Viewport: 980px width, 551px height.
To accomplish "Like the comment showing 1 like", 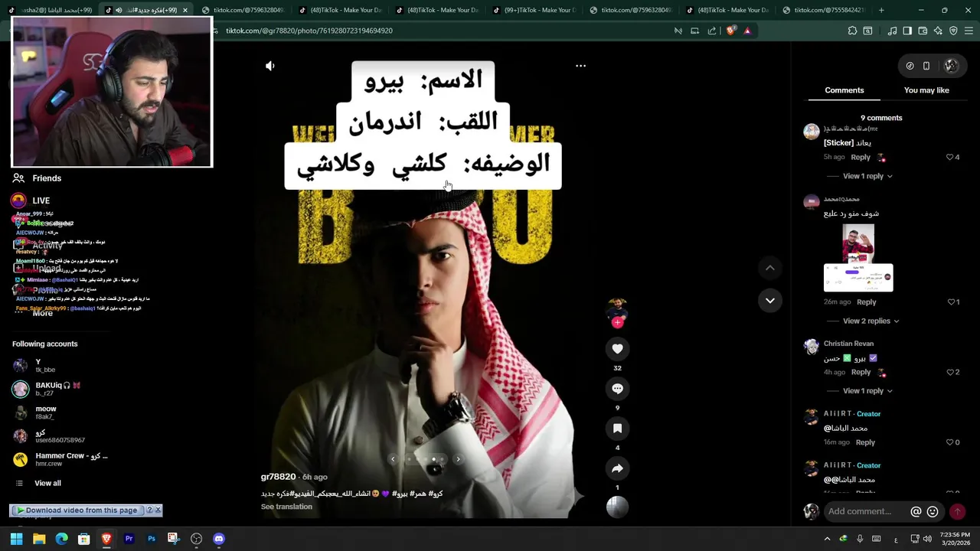I will [x=950, y=302].
